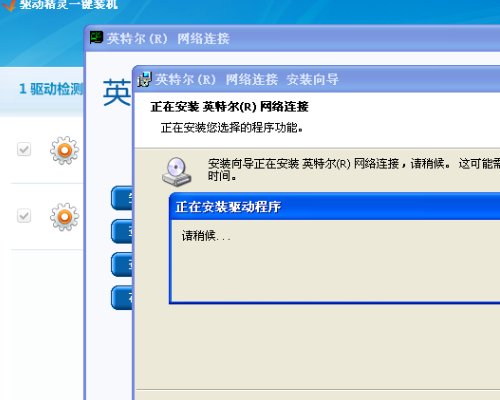Select the '1 驱动检测' step tab
Image resolution: width=500 pixels, height=400 pixels.
pos(51,89)
